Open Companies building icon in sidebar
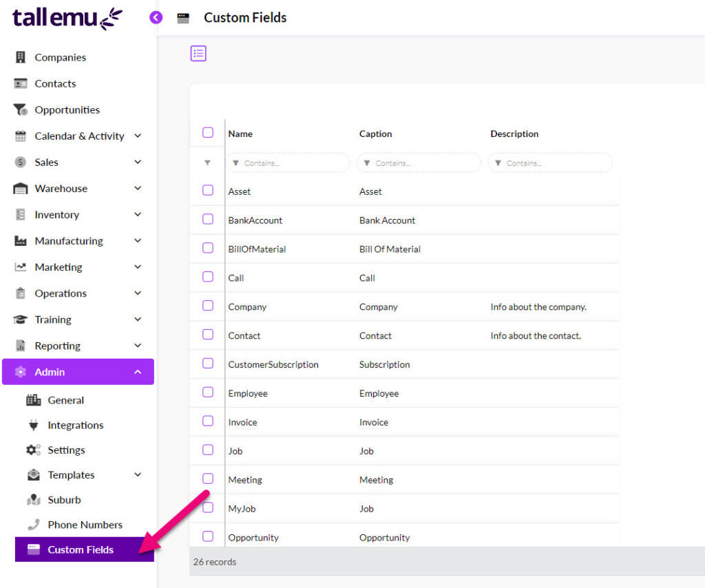Image resolution: width=705 pixels, height=588 pixels. 20,57
